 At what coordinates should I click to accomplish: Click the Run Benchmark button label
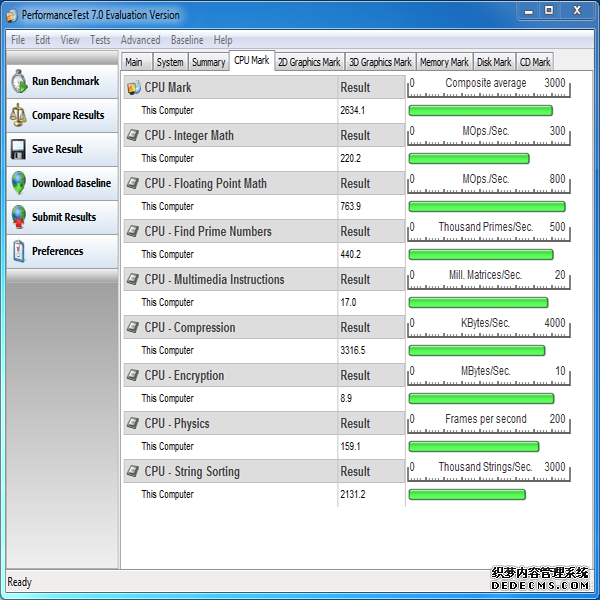[65, 81]
